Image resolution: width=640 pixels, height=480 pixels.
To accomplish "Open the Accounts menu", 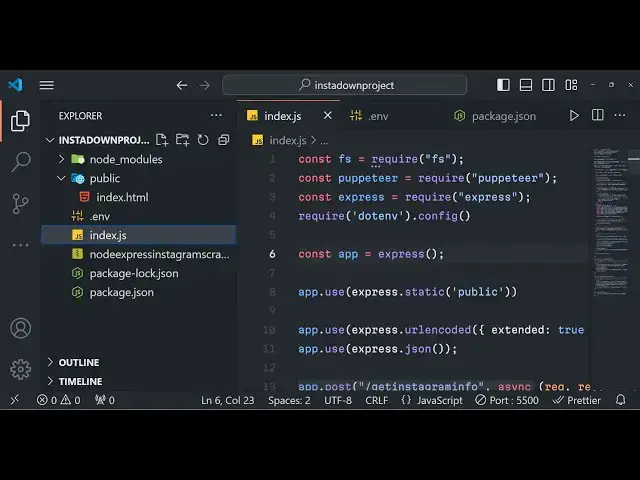I will pyautogui.click(x=20, y=328).
